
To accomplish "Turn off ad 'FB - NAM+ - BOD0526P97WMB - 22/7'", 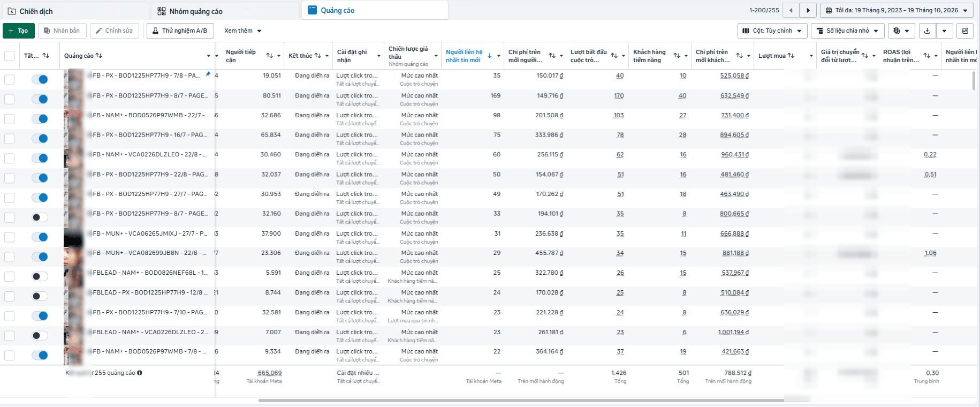I will (x=40, y=119).
